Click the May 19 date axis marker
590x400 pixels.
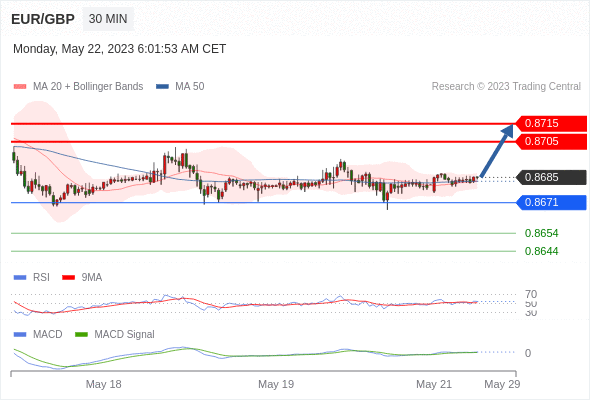pos(276,384)
